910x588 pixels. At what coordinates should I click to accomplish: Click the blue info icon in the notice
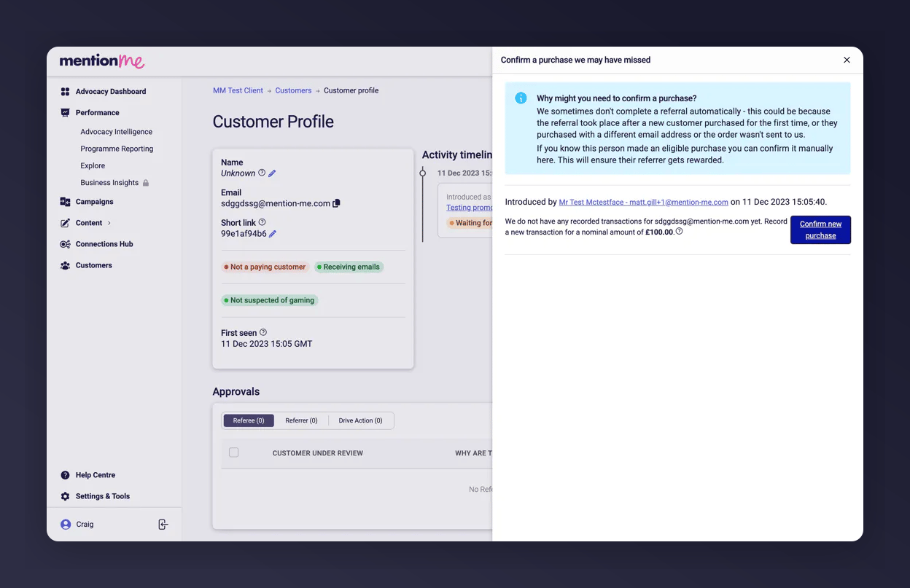click(x=521, y=98)
